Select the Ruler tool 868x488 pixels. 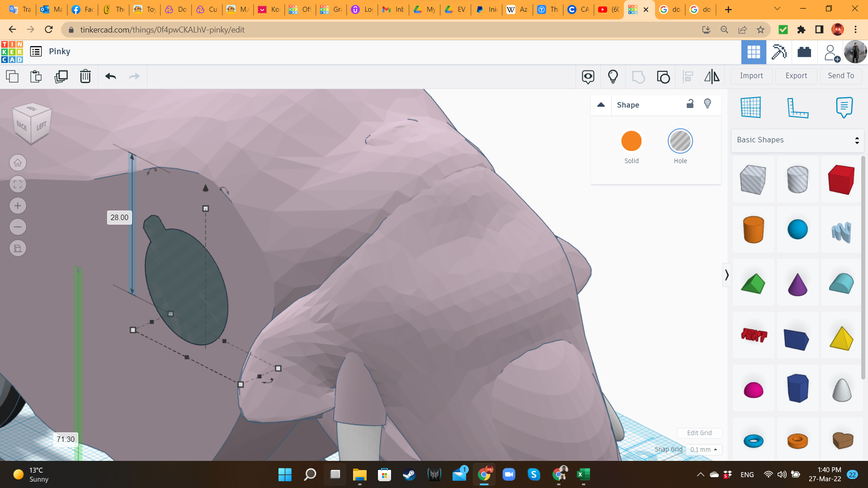(797, 108)
